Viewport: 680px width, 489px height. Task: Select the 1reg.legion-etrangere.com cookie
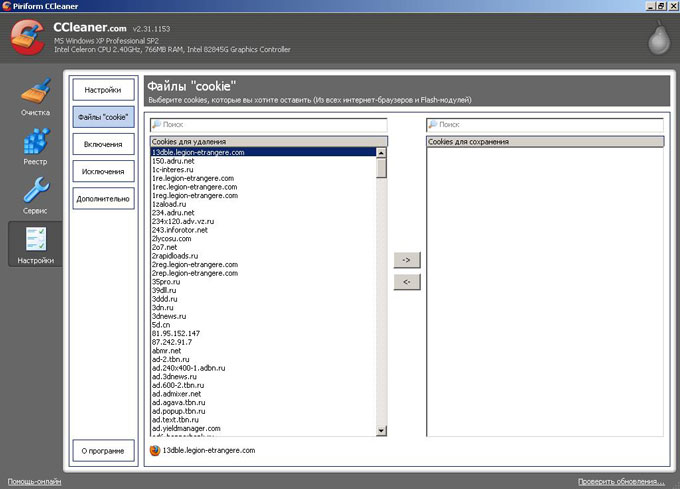(263, 196)
